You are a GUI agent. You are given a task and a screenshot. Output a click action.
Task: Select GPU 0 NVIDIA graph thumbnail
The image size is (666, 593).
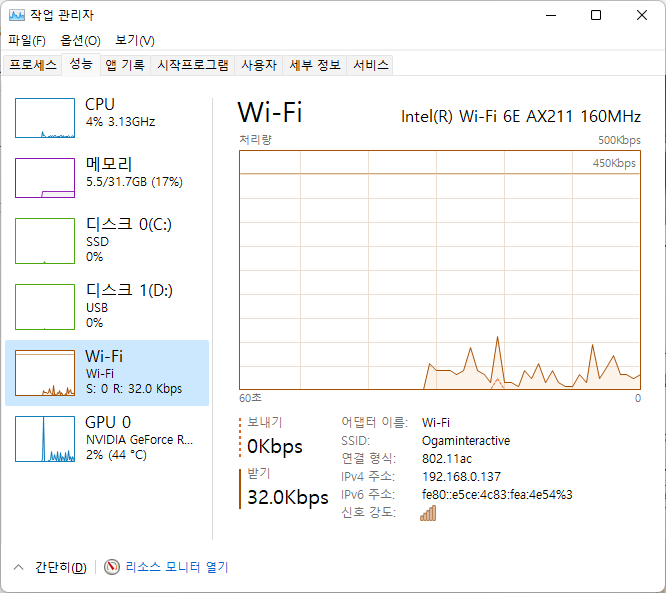click(x=45, y=439)
